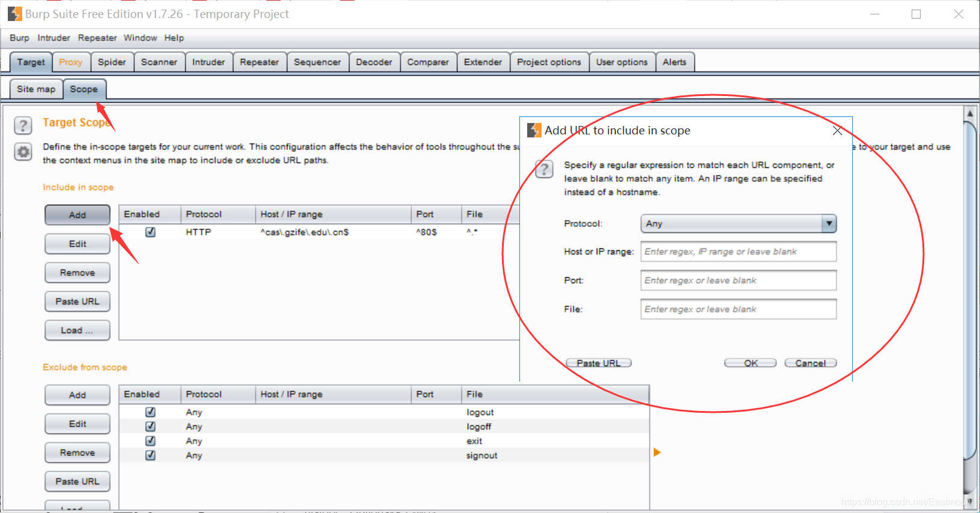Click Paste URL in the Add URL dialog

[599, 363]
